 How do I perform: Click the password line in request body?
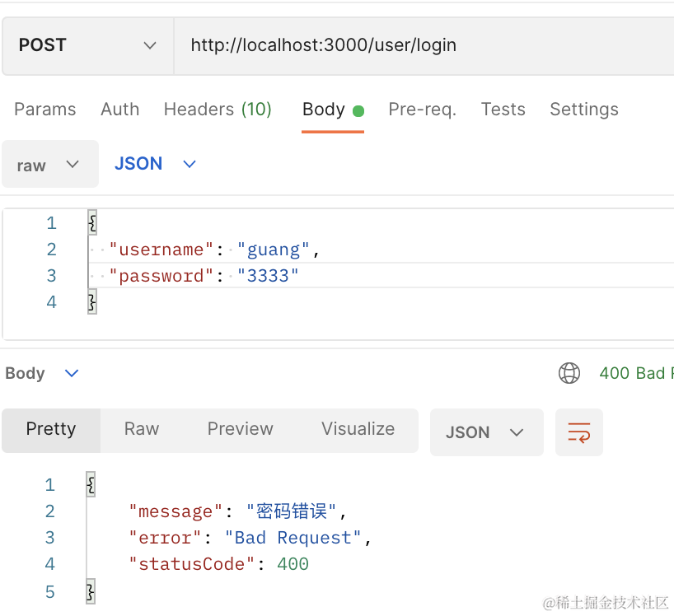[x=206, y=276]
